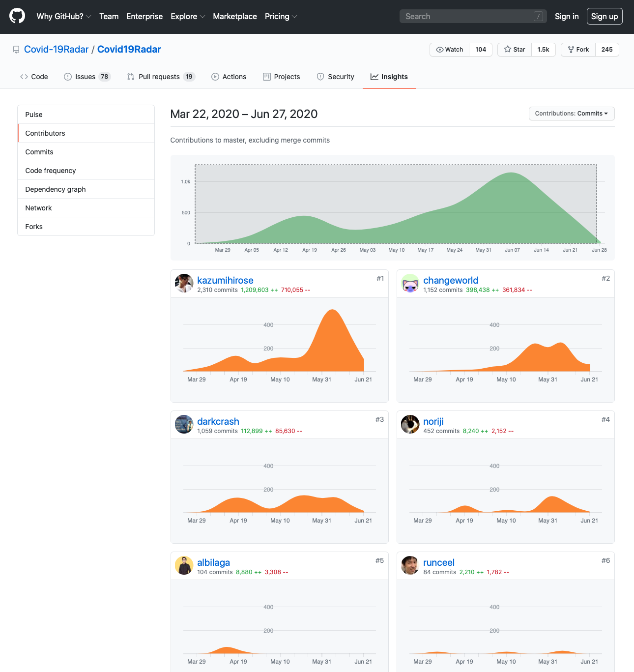Click the Insights graph icon
Screen dimensions: 634x672
point(375,77)
